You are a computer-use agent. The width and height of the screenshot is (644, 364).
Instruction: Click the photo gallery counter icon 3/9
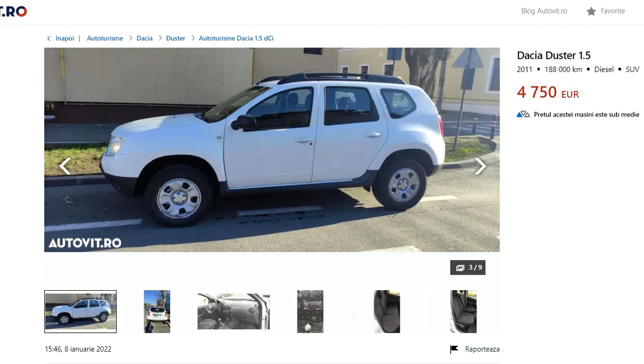[x=460, y=268]
